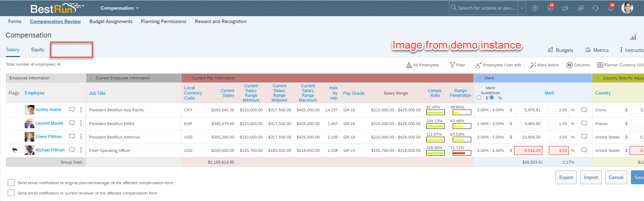The image size is (644, 201).
Task: Select the percent Merit Guidelines radio button
Action: tap(492, 98)
